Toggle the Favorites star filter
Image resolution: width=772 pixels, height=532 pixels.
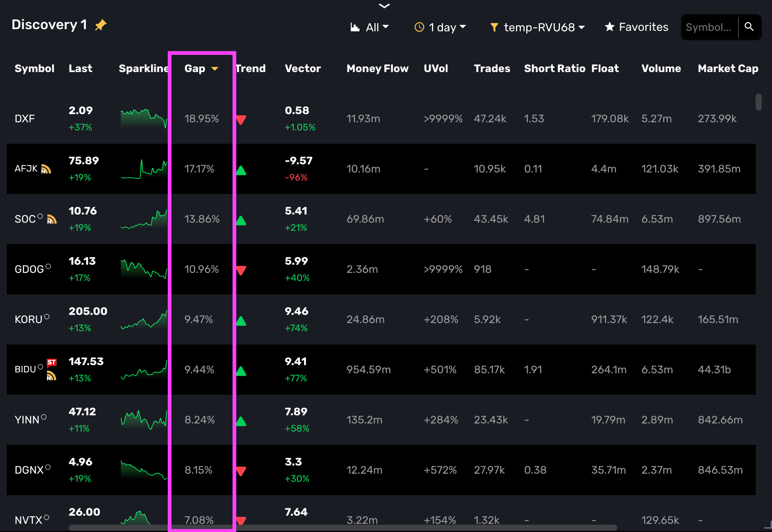[x=636, y=27]
